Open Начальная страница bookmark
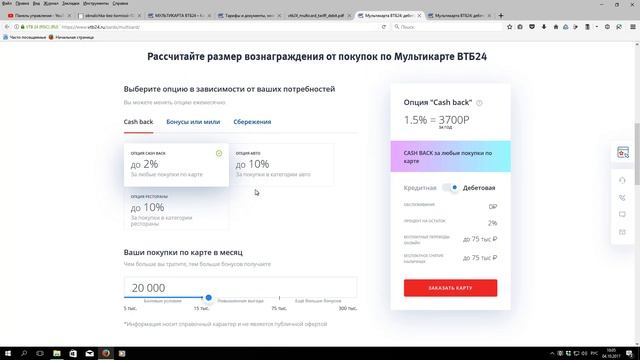This screenshot has height=360, width=640. [71, 37]
